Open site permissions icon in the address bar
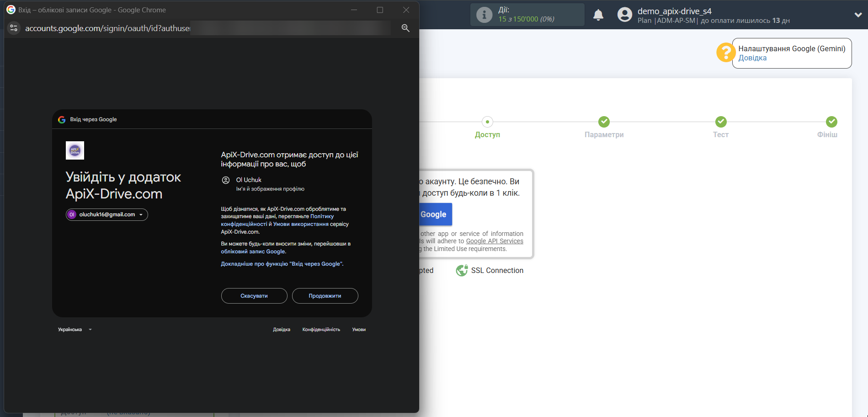The image size is (868, 417). point(13,28)
